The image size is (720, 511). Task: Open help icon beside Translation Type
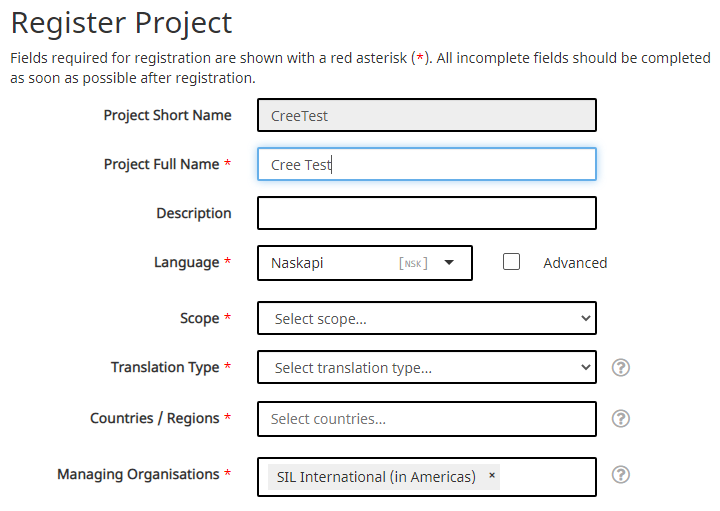click(x=620, y=367)
